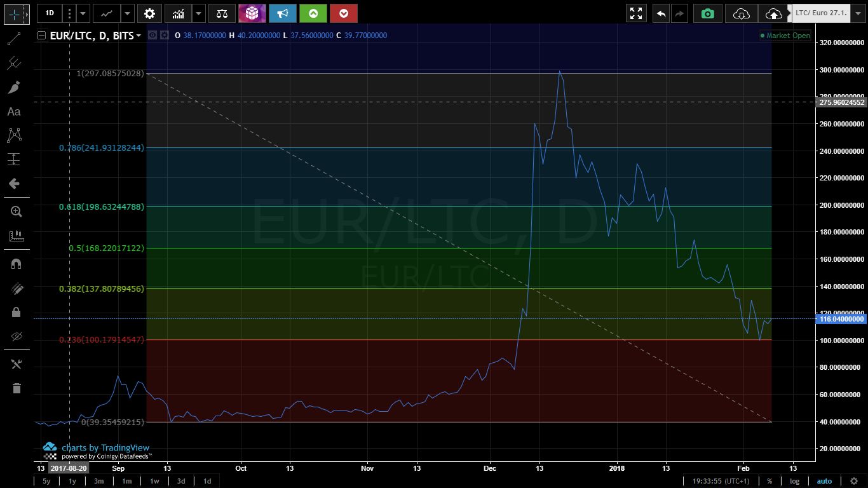Toggle auto scale

tap(824, 481)
